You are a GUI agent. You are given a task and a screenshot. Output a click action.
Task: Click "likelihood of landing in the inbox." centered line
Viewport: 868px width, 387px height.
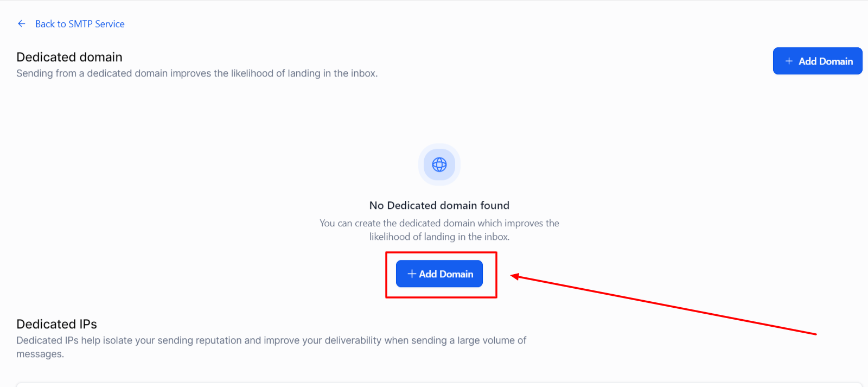pos(439,237)
